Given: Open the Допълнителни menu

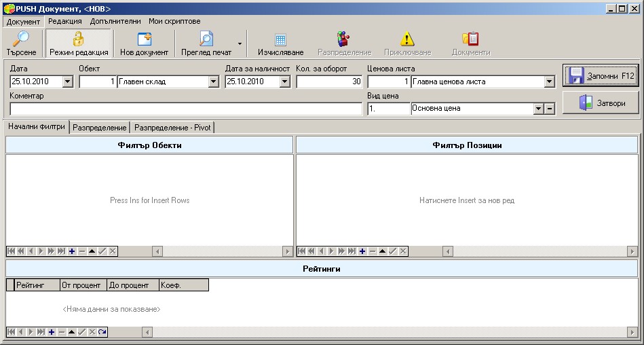Looking at the screenshot, I should coord(115,21).
